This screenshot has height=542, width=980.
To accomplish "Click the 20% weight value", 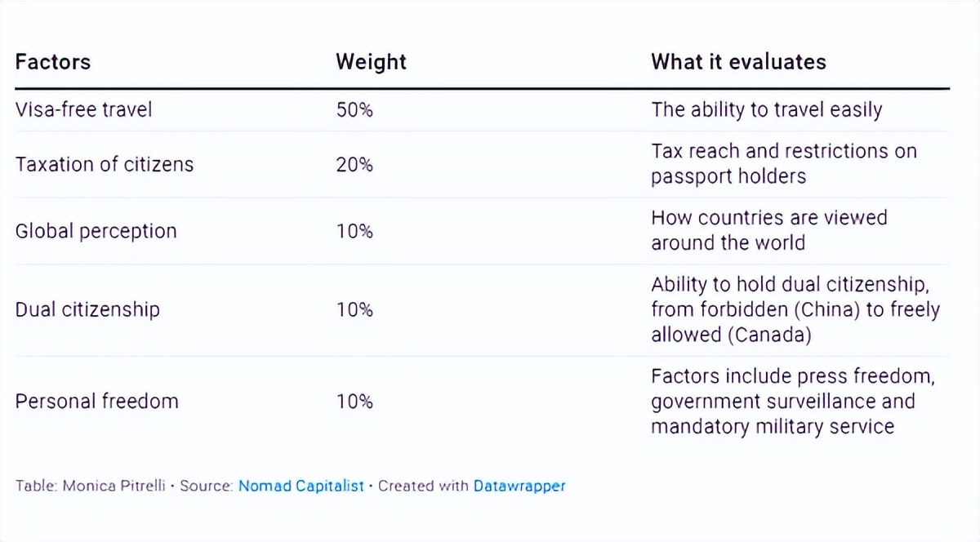I will [x=354, y=164].
